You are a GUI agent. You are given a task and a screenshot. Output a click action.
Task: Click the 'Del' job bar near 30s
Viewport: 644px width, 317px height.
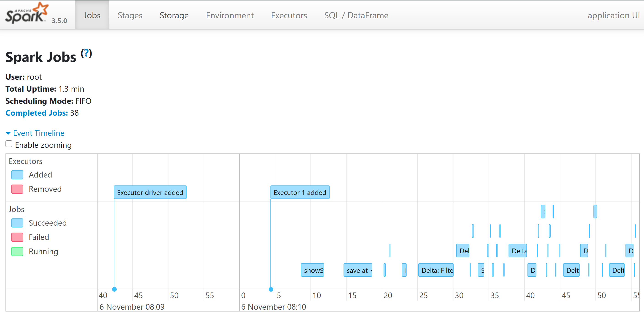463,250
